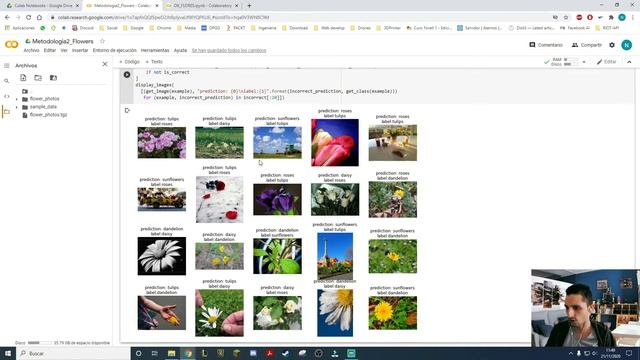Click the mount Drive folder icon
This screenshot has width=640, height=360.
53,78
